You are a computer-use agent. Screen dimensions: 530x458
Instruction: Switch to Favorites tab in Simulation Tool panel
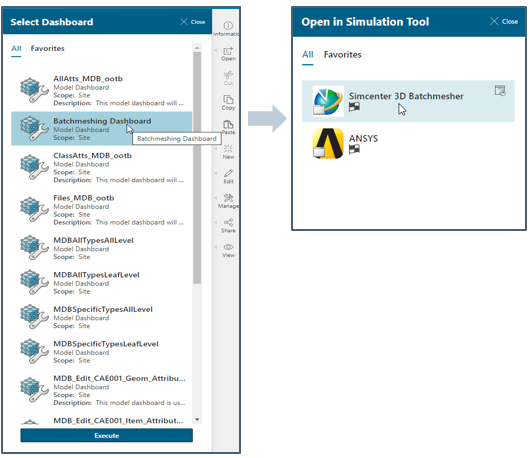point(342,54)
